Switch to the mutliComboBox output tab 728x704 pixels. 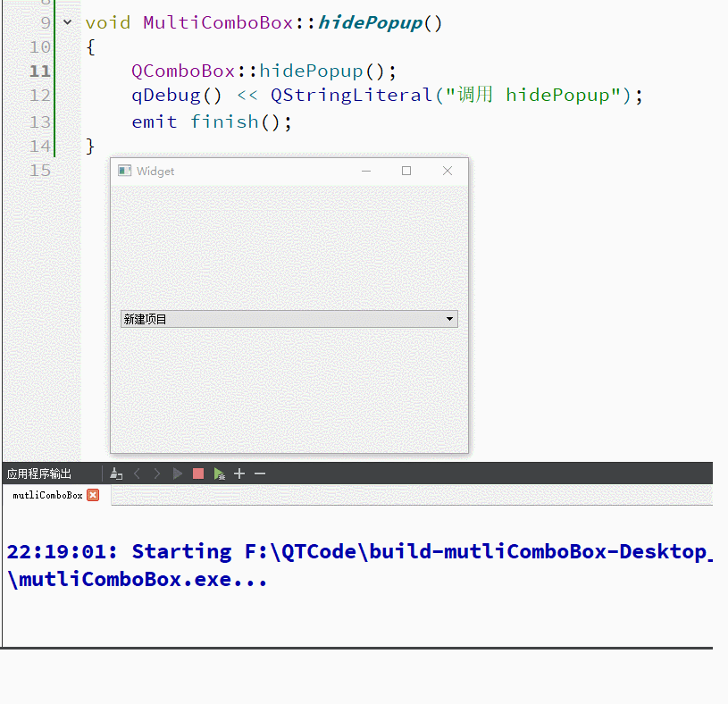click(x=45, y=493)
